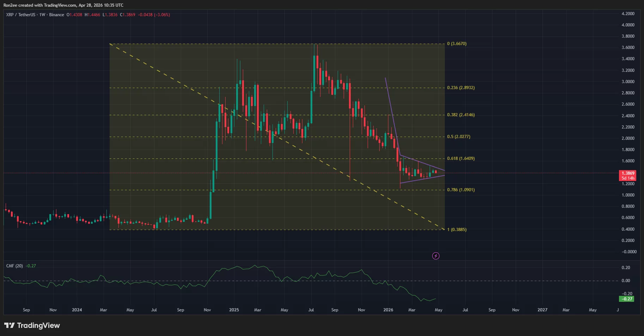Click the 1 (0.3885) Fibonacci label
The height and width of the screenshot is (336, 644).
[x=457, y=229]
